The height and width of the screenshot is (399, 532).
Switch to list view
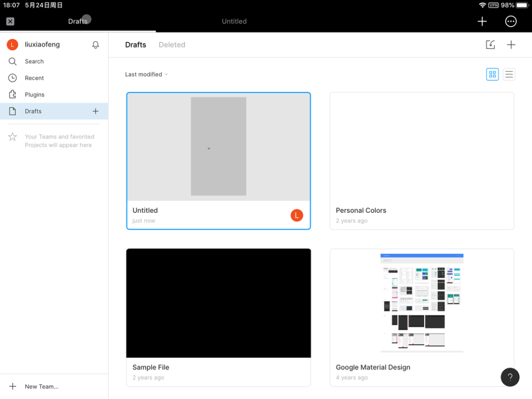pos(509,74)
